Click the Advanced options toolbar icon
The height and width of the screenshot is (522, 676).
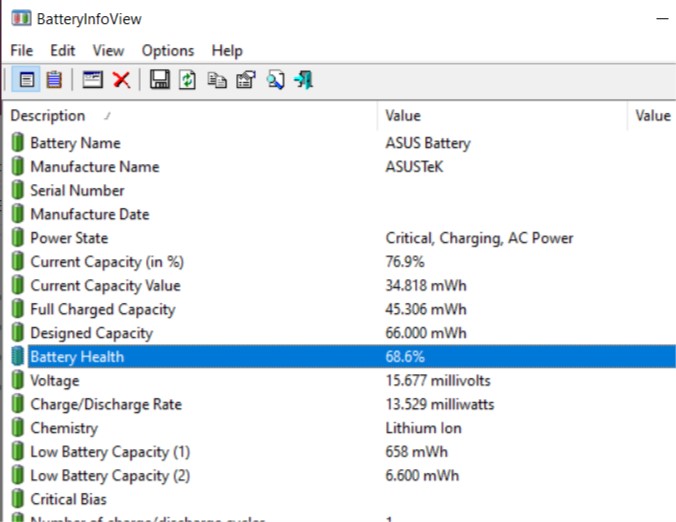pos(246,80)
